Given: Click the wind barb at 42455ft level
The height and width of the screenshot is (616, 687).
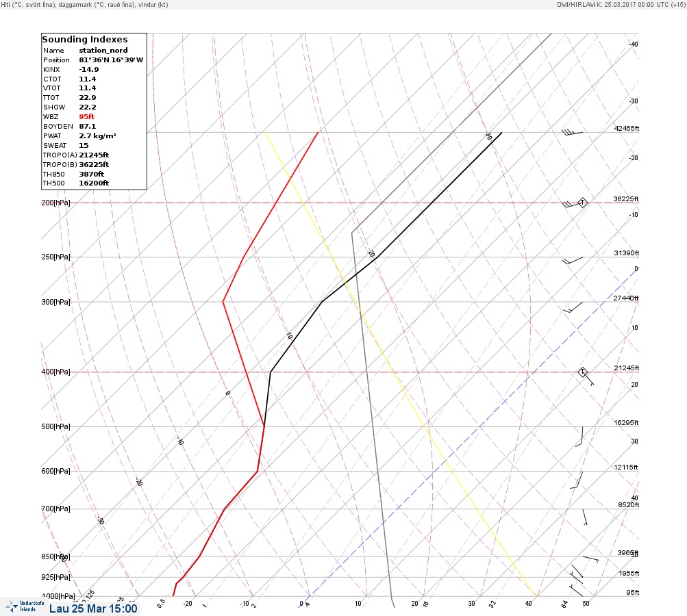Looking at the screenshot, I should click(x=572, y=132).
